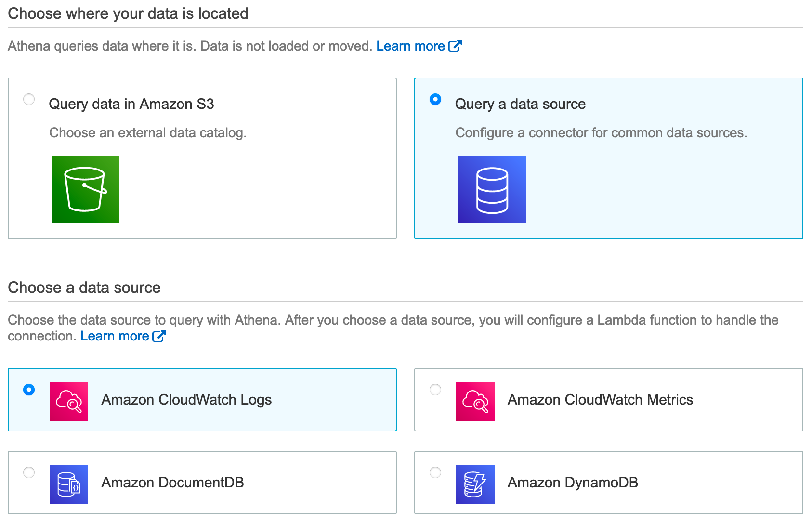Screen dimensions: 812x523
Task: Open Learn more link about Athena queries
Action: click(410, 46)
